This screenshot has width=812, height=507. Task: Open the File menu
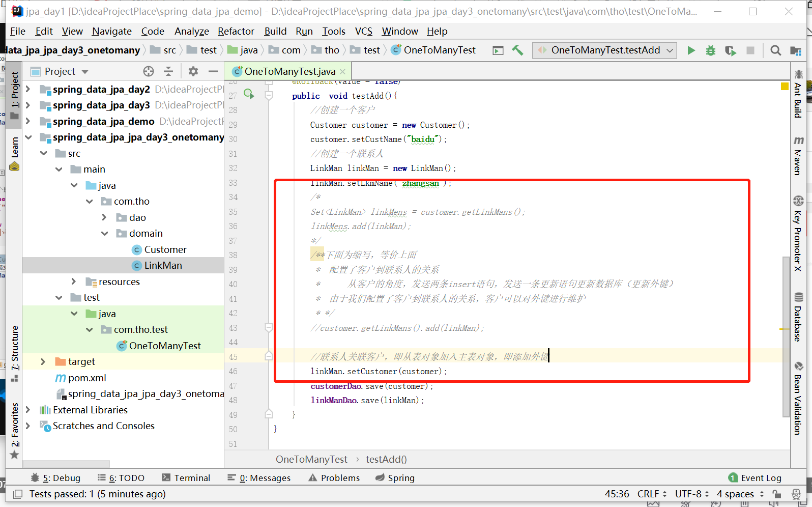pos(18,32)
